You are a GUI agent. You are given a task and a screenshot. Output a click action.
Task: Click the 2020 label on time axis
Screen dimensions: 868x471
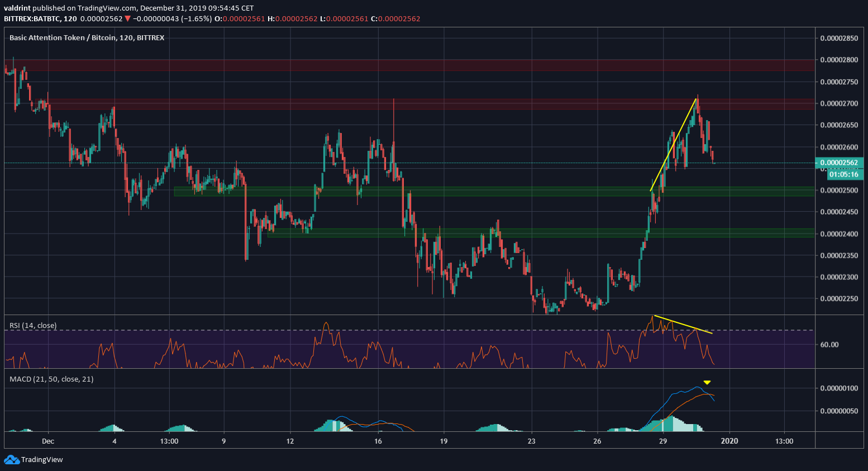pos(729,441)
